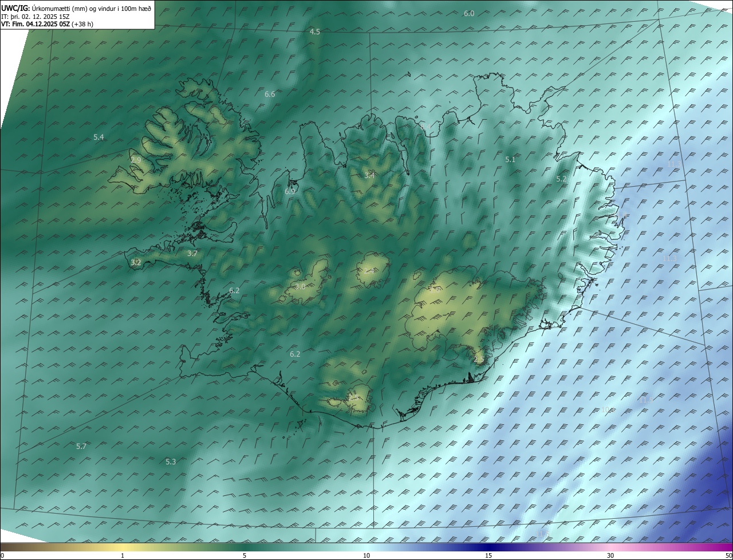
Task: Click the 6.0 value at the top of the map
Action: coord(469,13)
